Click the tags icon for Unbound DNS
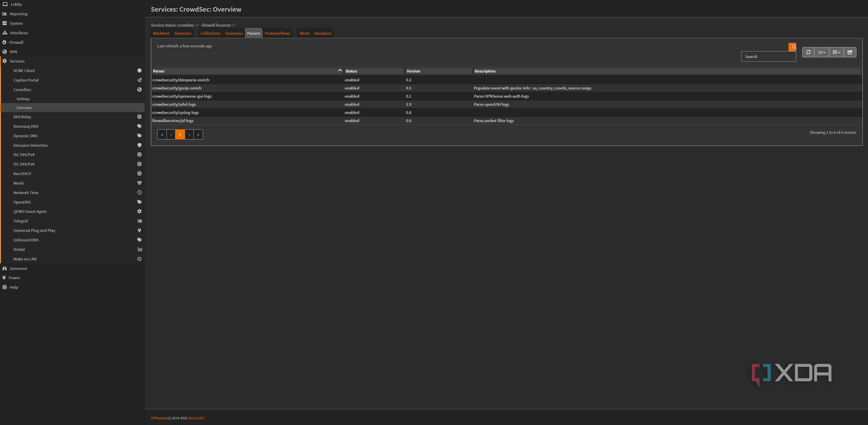Viewport: 868px width, 425px height. click(x=139, y=240)
